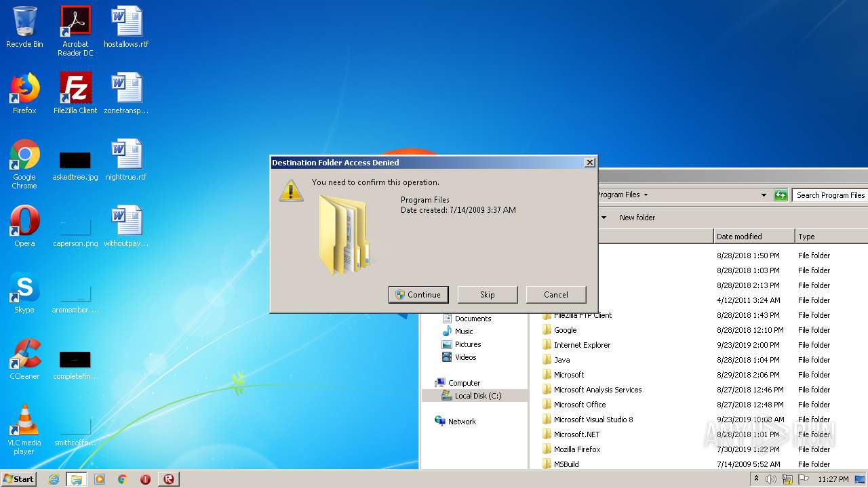Image resolution: width=868 pixels, height=488 pixels.
Task: Open the Recycle Bin desktop icon
Action: pyautogui.click(x=24, y=28)
